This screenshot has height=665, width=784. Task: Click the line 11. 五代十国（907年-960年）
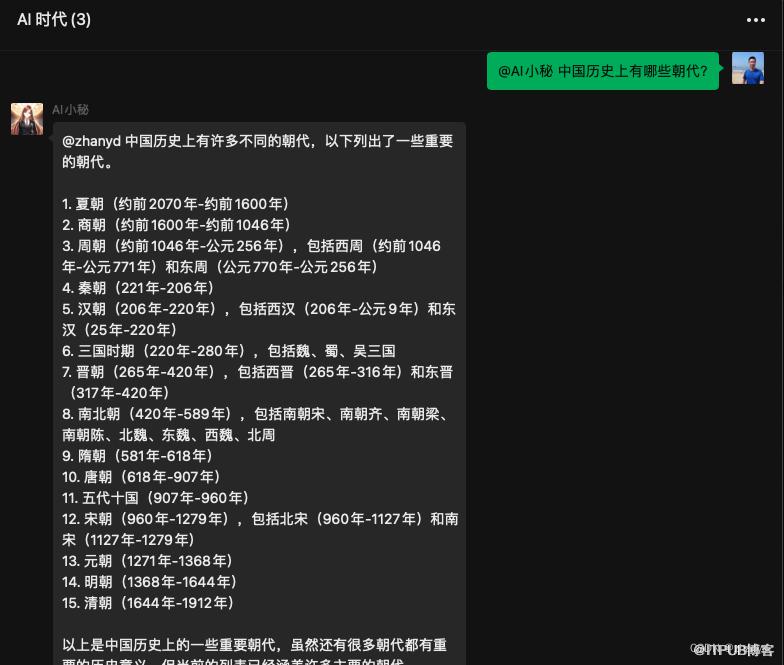(x=156, y=498)
